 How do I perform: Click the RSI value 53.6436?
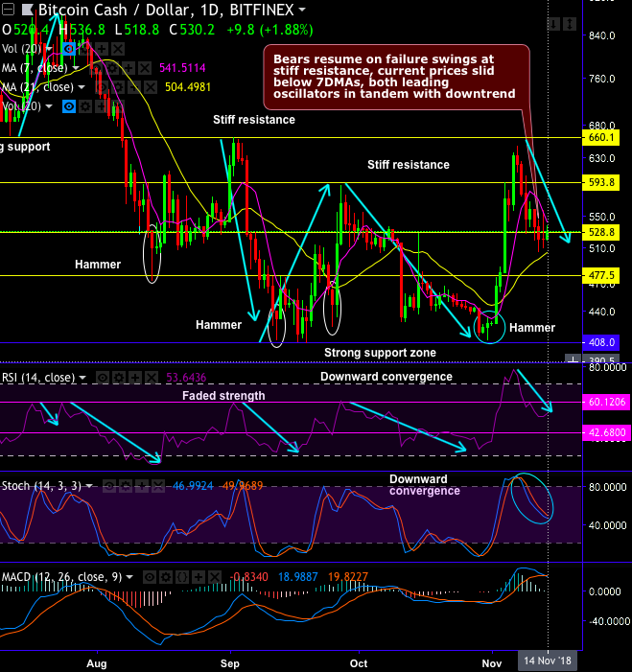click(186, 378)
